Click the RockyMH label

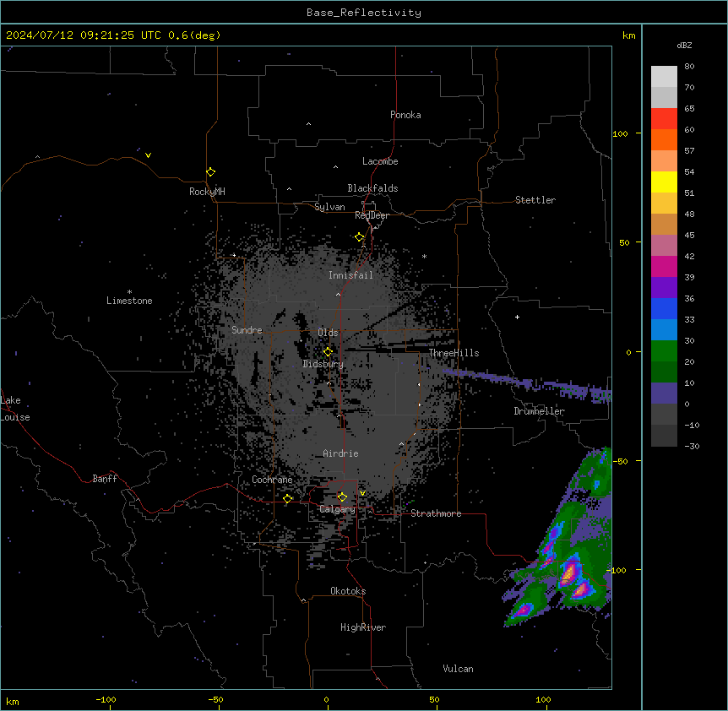tap(207, 191)
